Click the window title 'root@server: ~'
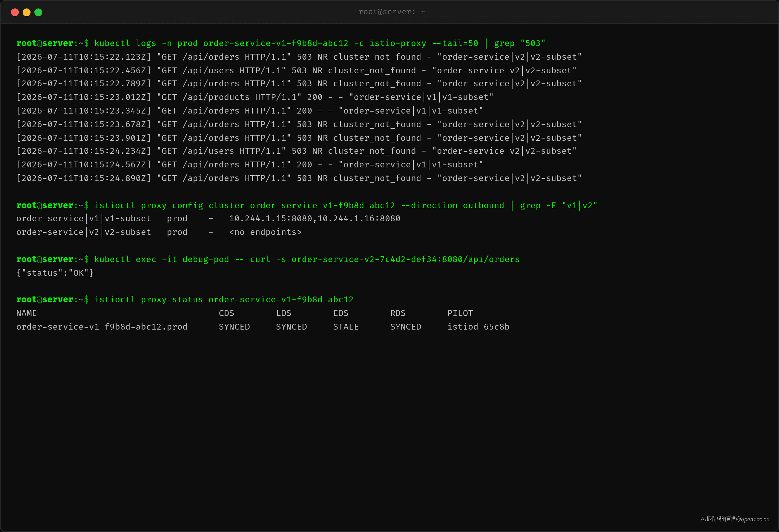 point(392,12)
